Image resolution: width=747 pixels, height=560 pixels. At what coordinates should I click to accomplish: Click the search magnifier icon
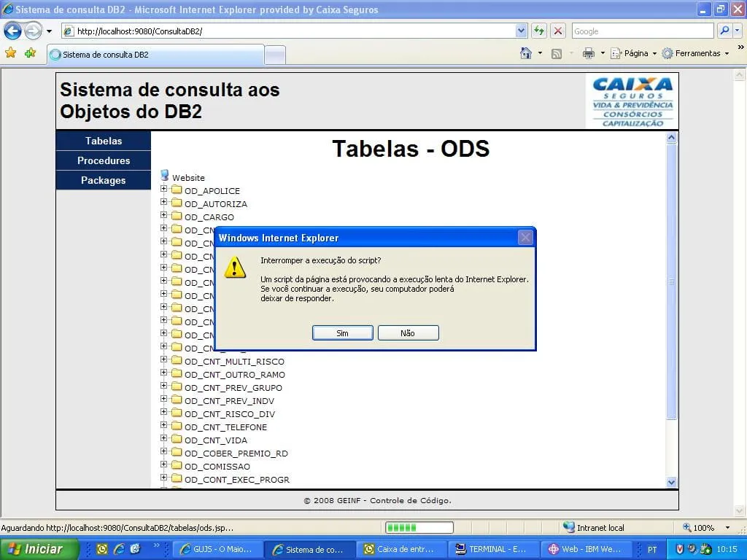[724, 31]
